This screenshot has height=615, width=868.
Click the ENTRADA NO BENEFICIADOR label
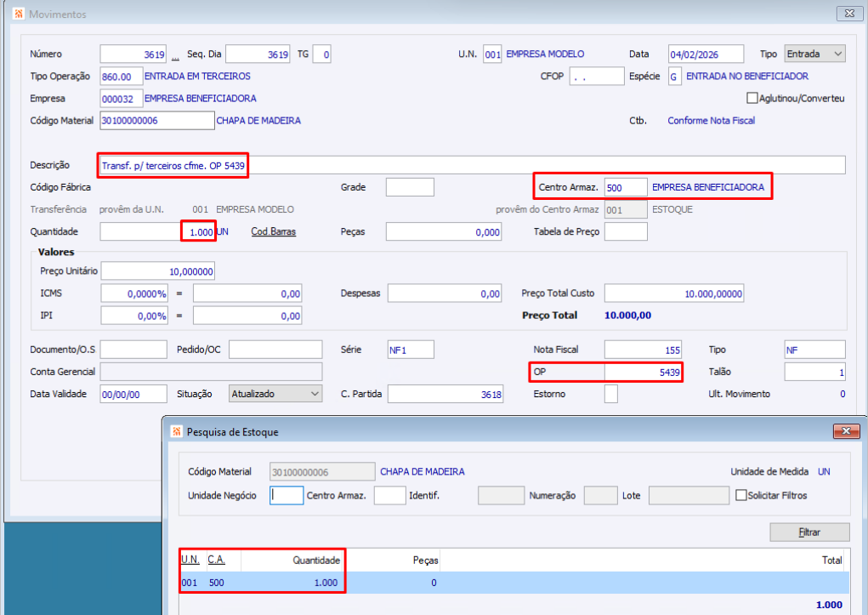(x=747, y=76)
